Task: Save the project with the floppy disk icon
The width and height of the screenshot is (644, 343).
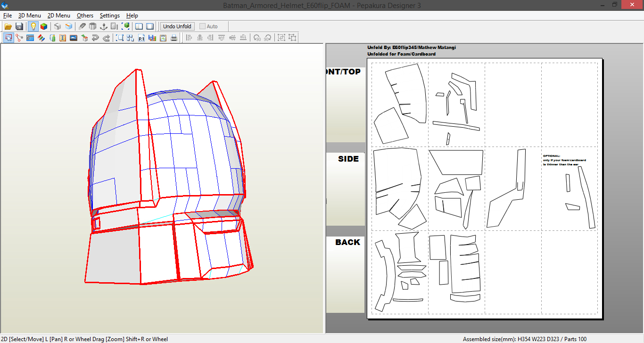Action: (19, 26)
